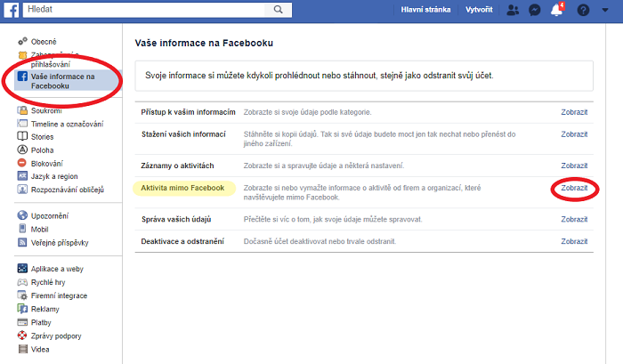This screenshot has height=364, width=623.
Task: Open Upozornění settings
Action: 50,215
